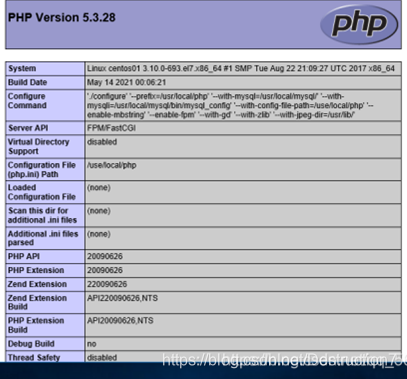This screenshot has height=379, width=407.
Task: Select the './configure' command value text
Action: 230,105
